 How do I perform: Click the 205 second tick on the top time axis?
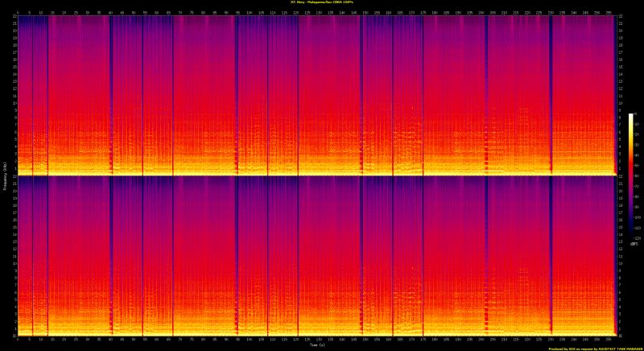[493, 12]
